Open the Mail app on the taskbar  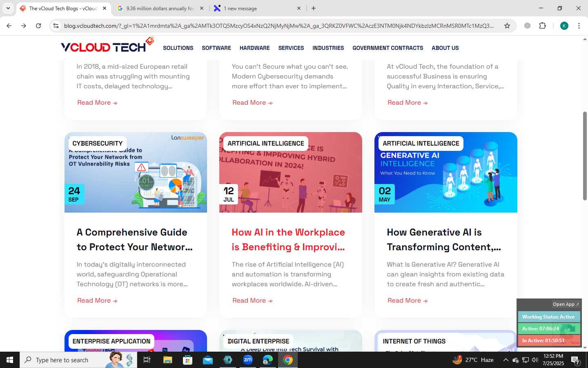(x=207, y=360)
